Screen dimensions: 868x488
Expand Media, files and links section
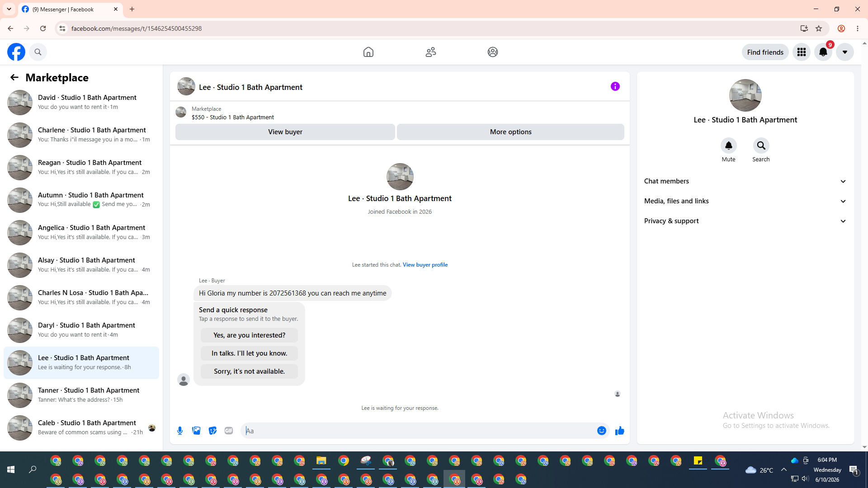pyautogui.click(x=745, y=201)
